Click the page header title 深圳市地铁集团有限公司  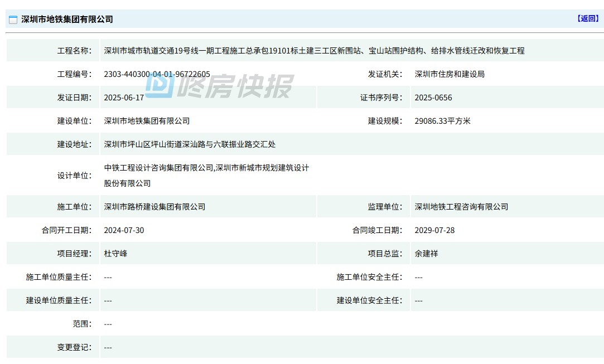(x=67, y=20)
